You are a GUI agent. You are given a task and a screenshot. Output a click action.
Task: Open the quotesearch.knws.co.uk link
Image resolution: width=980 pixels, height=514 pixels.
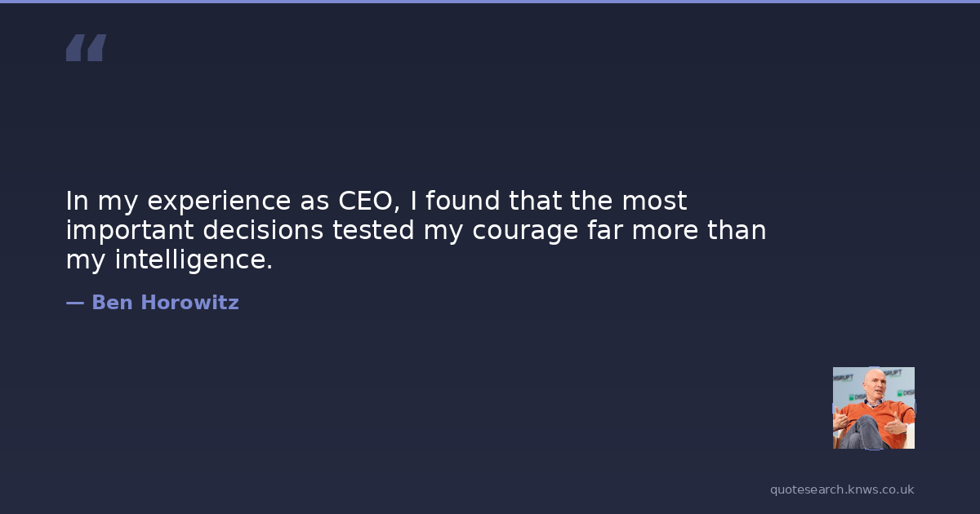(x=841, y=490)
